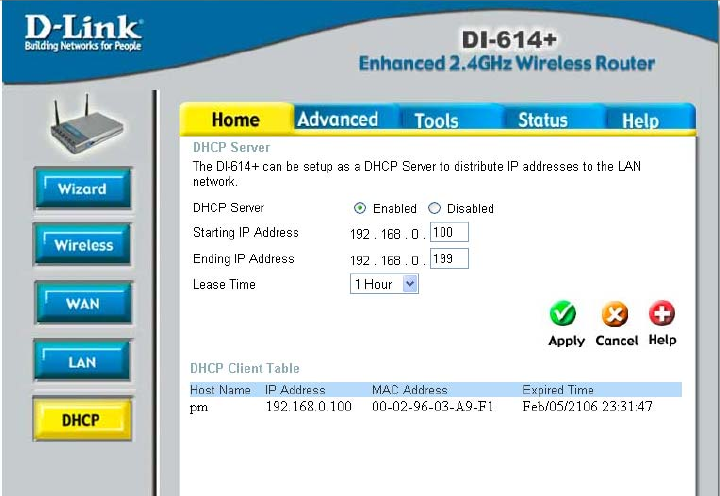Click the router device image

coord(86,125)
